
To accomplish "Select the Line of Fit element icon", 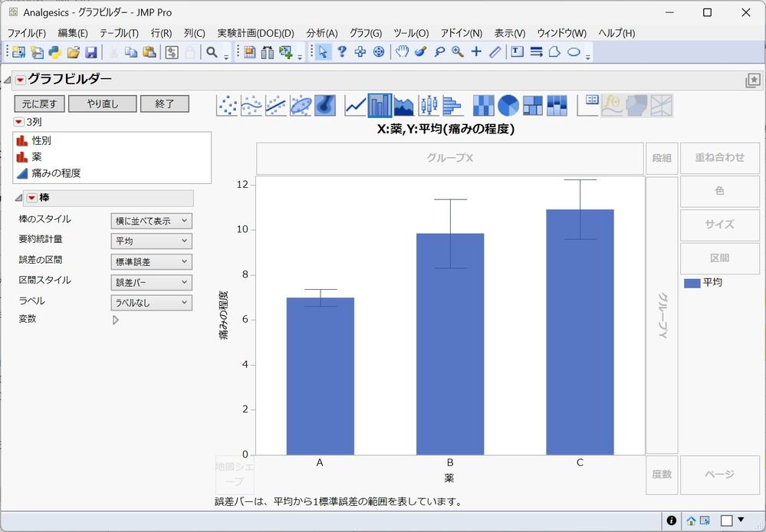I will 276,106.
